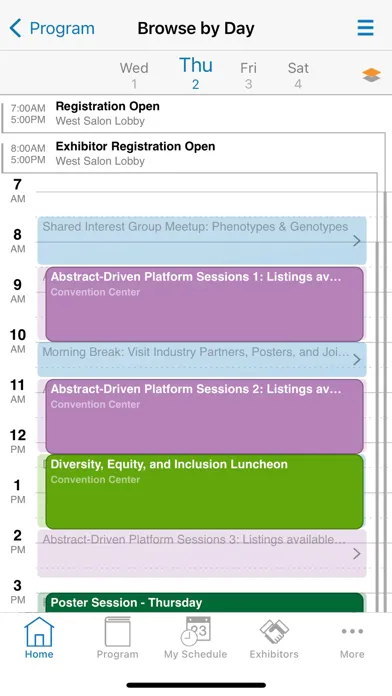Expand the Morning Break entry arrow
Screen dimensions: 392x696
(x=356, y=360)
